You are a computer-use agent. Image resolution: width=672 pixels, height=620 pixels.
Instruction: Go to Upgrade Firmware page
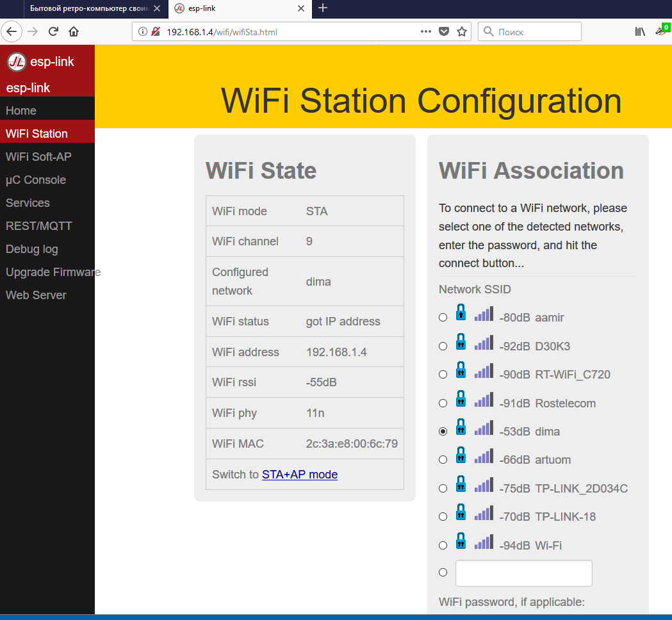coord(53,272)
